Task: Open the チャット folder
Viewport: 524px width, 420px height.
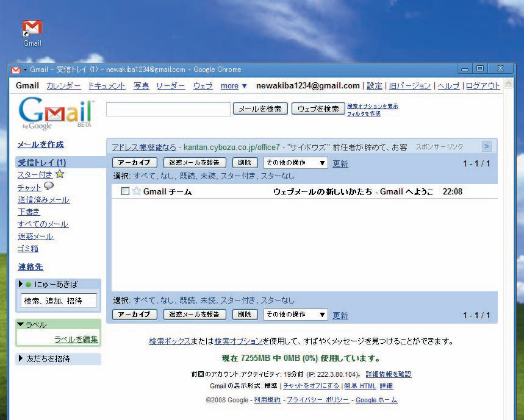Action: coord(29,188)
